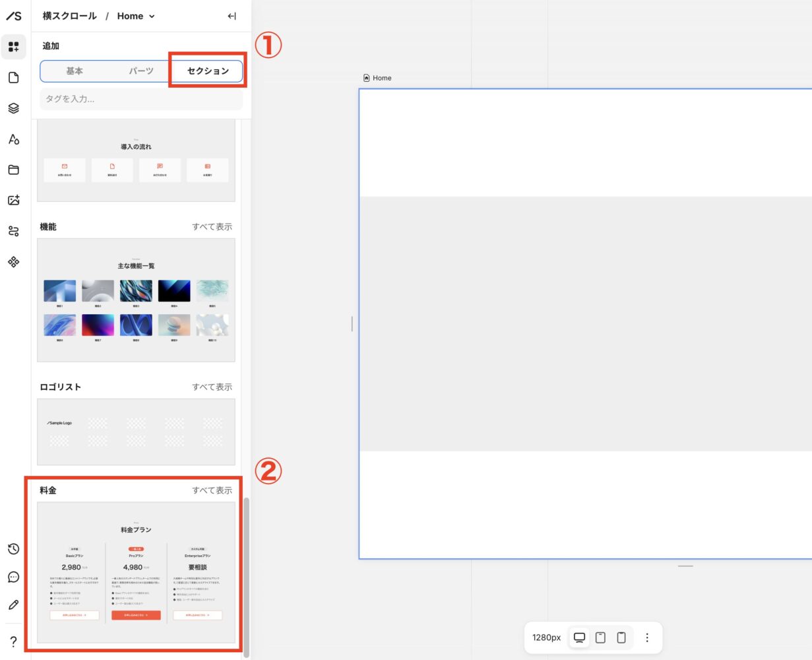
Task: Collapse the left add panel
Action: [x=232, y=16]
